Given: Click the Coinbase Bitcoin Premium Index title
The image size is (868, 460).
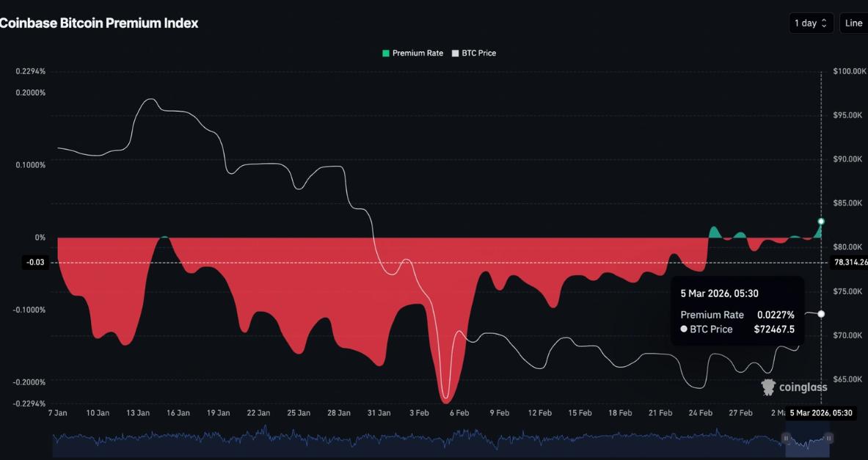Looking at the screenshot, I should point(101,23).
